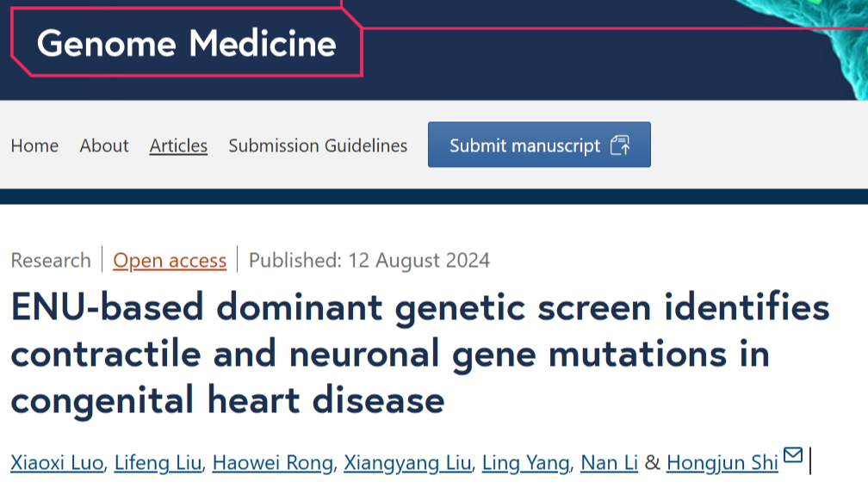Click author name Xiangyang Liu

pos(407,462)
